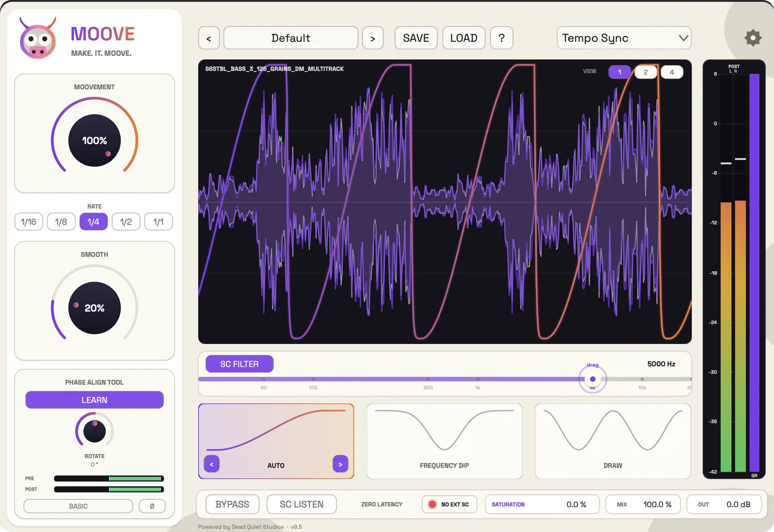The image size is (774, 532).
Task: Click LEARN in Phase Align Tool
Action: click(x=94, y=400)
